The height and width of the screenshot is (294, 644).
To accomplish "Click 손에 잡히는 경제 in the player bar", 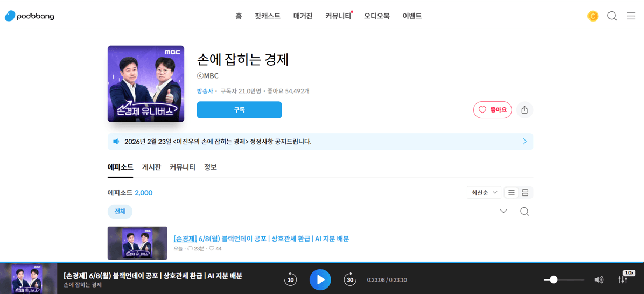I will coord(82,285).
